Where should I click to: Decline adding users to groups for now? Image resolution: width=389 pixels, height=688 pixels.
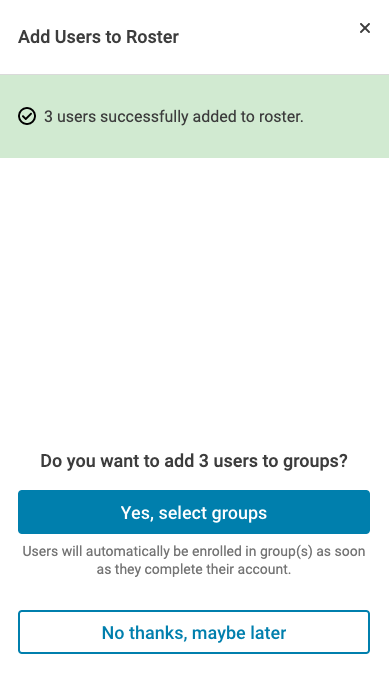click(194, 632)
